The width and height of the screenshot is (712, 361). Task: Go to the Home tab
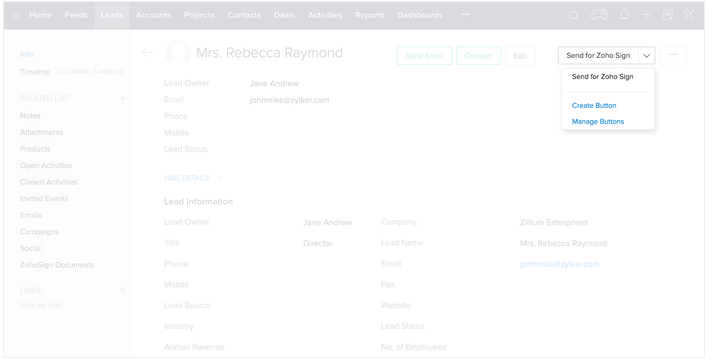coord(40,15)
